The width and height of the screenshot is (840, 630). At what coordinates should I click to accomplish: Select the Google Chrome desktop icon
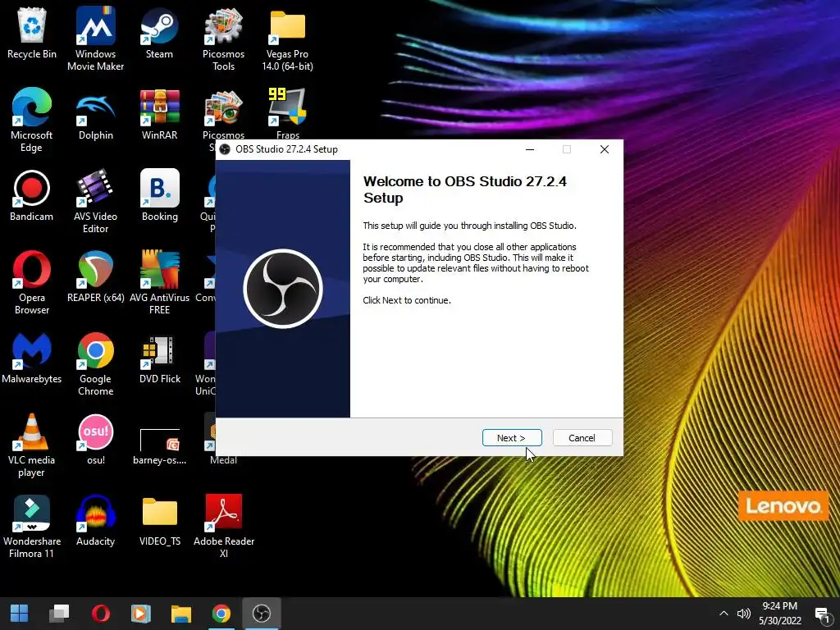[x=95, y=364]
